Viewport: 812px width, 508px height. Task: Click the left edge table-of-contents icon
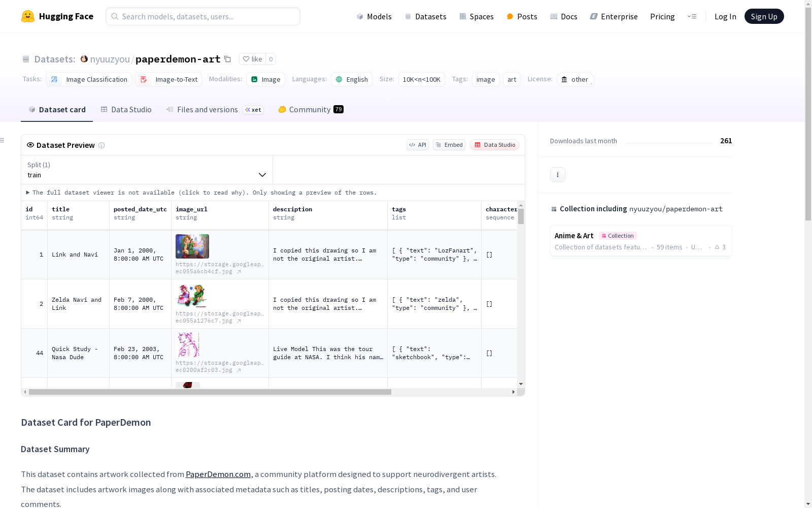tap(2, 140)
